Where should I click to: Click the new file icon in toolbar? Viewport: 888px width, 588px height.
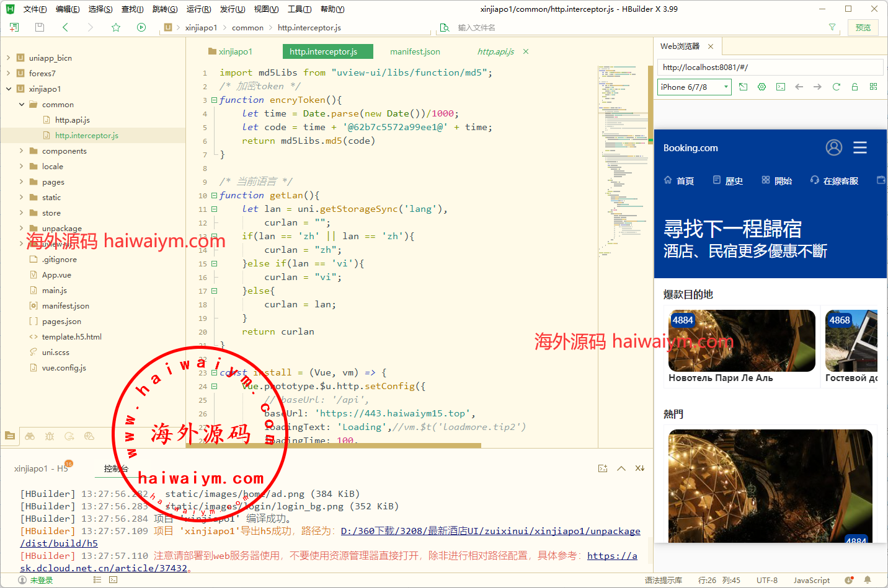14,27
